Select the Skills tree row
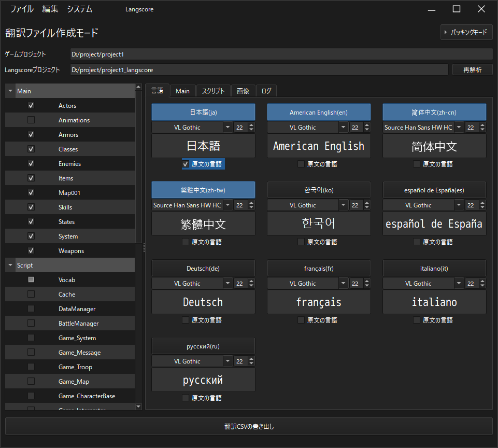Viewport: 498px width, 448px height. click(x=70, y=207)
